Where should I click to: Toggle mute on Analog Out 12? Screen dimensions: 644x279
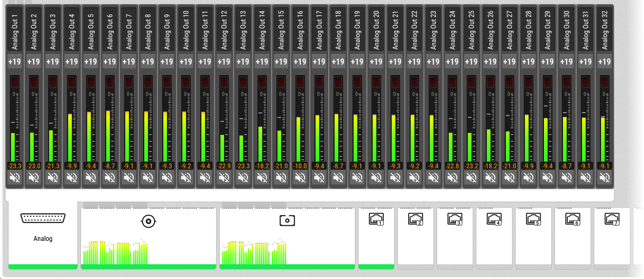pos(224,178)
